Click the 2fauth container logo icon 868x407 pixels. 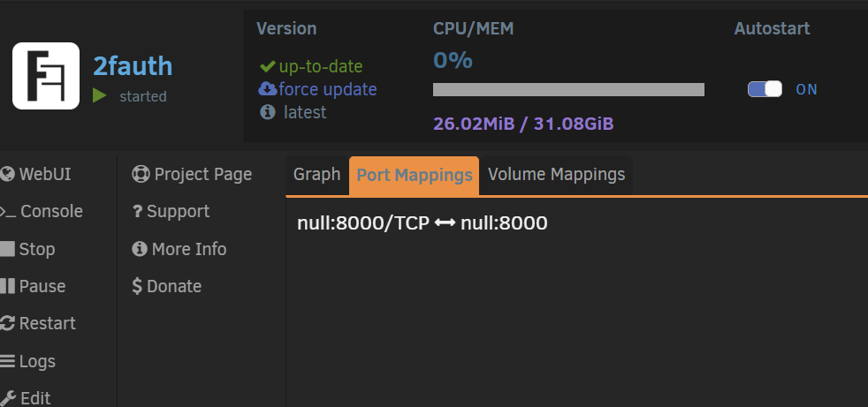point(46,76)
